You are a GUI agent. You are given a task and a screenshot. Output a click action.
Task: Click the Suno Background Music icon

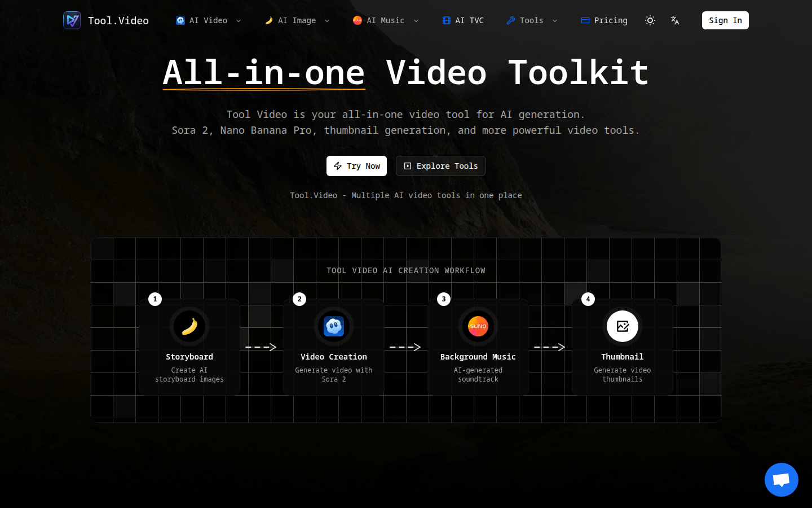(x=478, y=326)
